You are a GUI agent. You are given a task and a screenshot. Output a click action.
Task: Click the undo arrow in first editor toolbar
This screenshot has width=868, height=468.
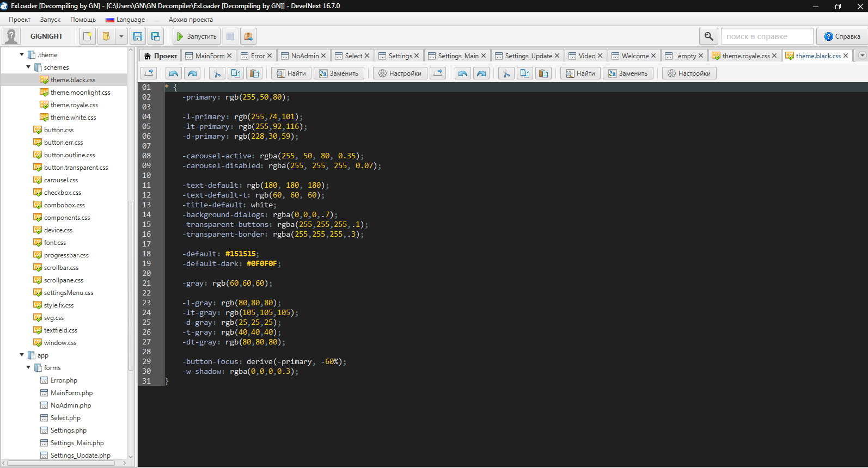tap(174, 73)
